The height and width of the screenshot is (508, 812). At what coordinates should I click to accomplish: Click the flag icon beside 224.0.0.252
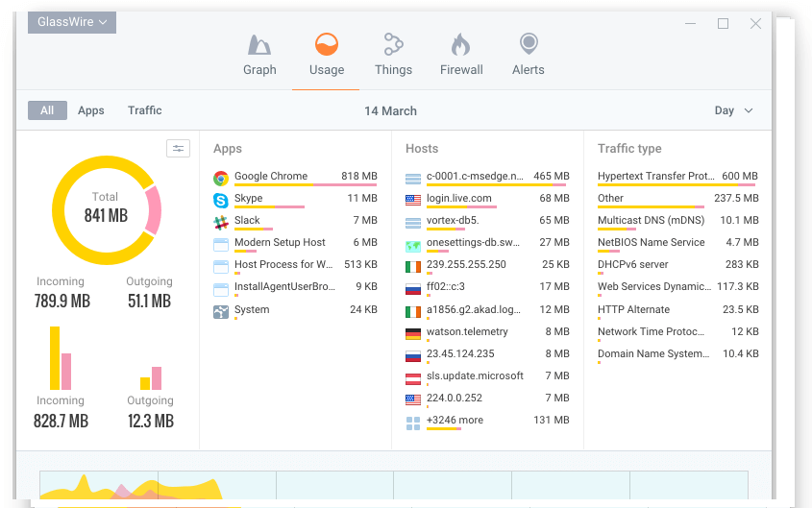pos(413,399)
